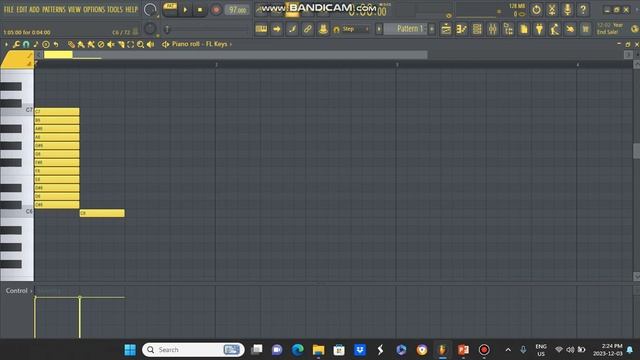This screenshot has width=640, height=360.
Task: Select the piano roll Delete tool
Action: [101, 44]
